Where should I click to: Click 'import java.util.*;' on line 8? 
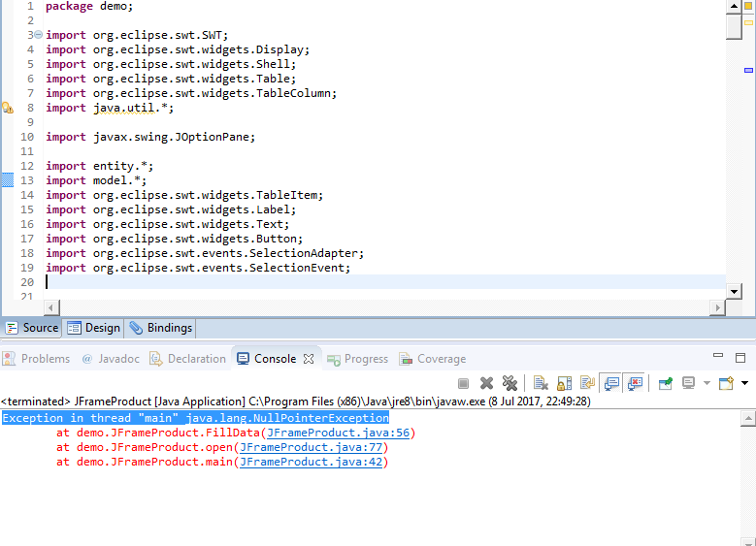coord(110,108)
